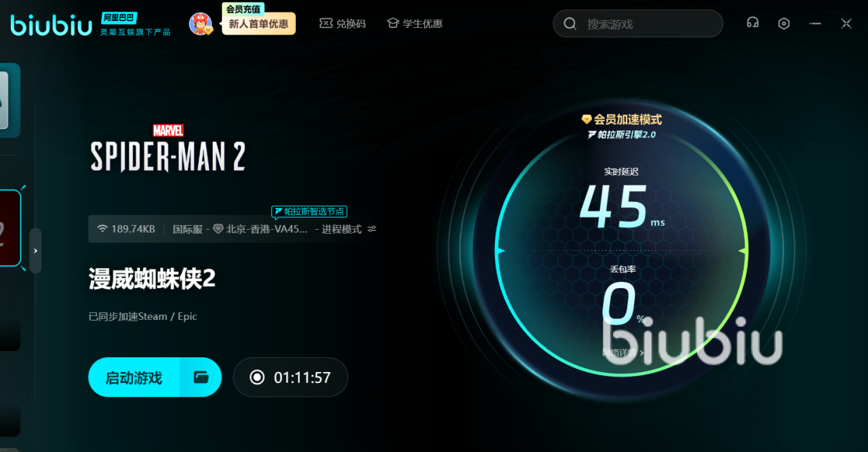Expand 网络详情 network details

(x=622, y=353)
